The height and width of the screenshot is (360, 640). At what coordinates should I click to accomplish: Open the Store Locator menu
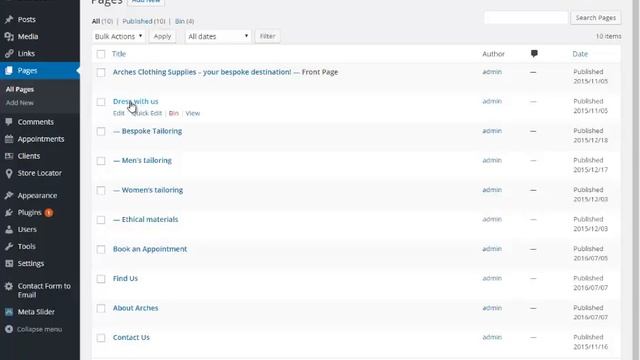[40, 173]
